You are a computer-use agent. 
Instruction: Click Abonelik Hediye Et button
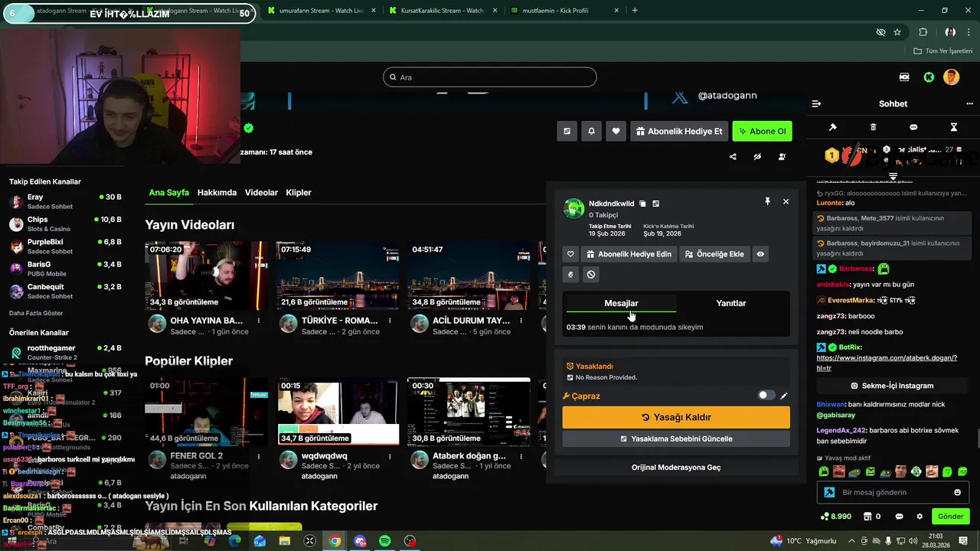click(678, 131)
